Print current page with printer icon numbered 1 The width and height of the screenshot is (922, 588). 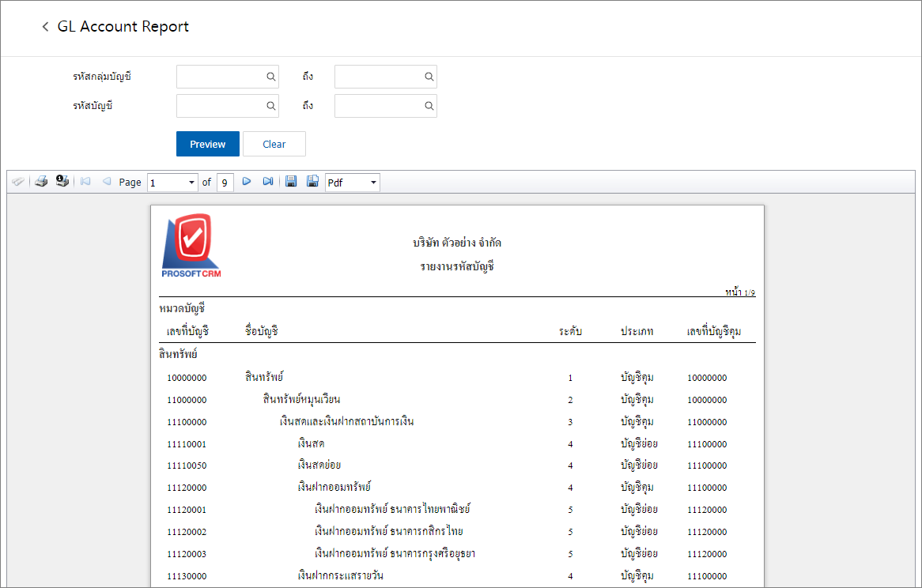62,181
